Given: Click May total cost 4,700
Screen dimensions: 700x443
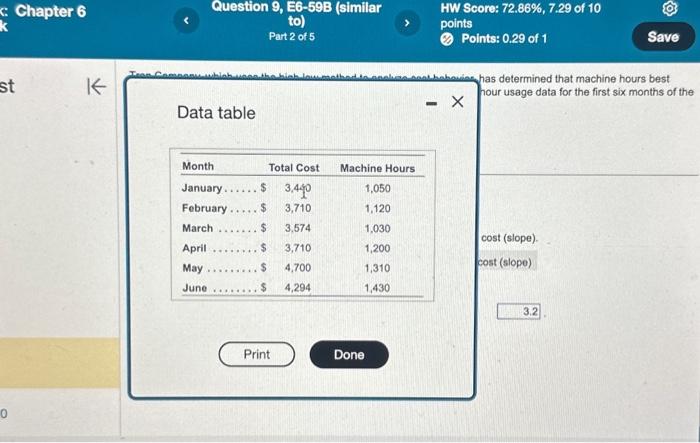Looking at the screenshot, I should click(298, 268).
